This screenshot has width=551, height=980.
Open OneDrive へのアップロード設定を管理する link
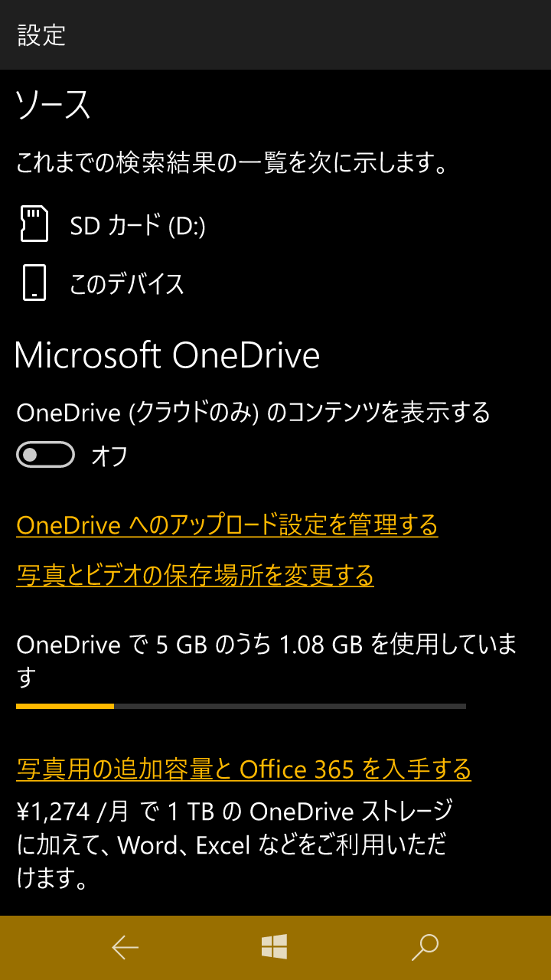pos(227,525)
